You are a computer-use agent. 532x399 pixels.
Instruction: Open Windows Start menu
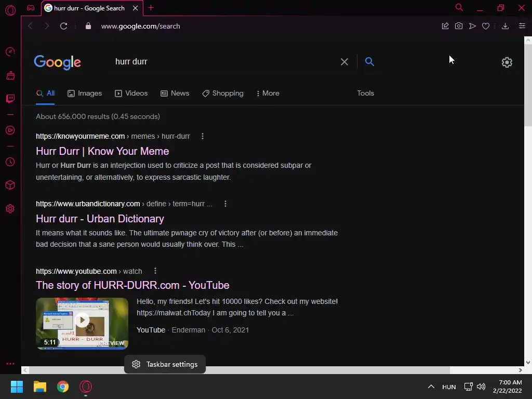(x=17, y=387)
